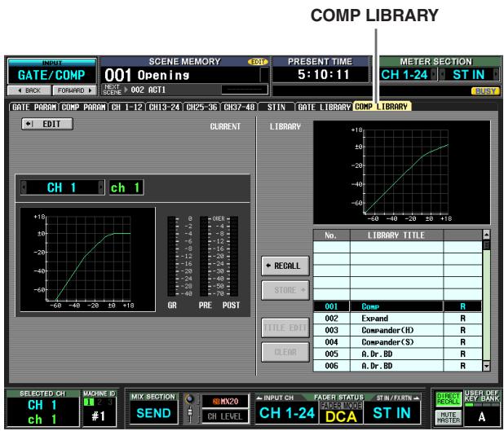Select machine ID 1

click(x=88, y=402)
